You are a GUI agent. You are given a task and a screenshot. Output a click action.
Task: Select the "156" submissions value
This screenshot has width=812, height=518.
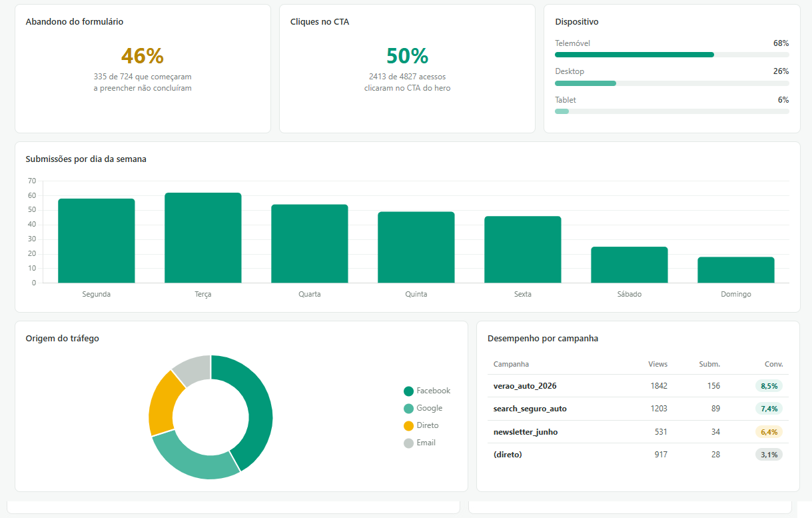(713, 386)
